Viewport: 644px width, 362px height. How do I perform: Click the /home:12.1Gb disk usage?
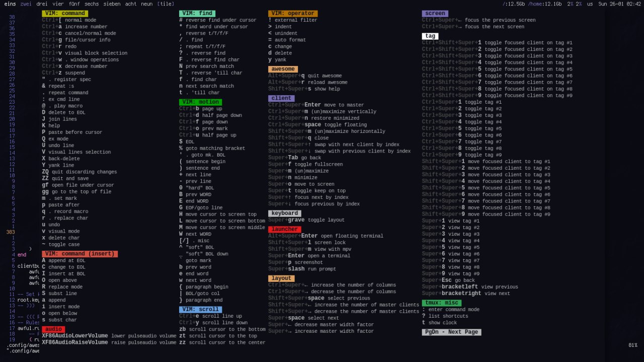545,4
